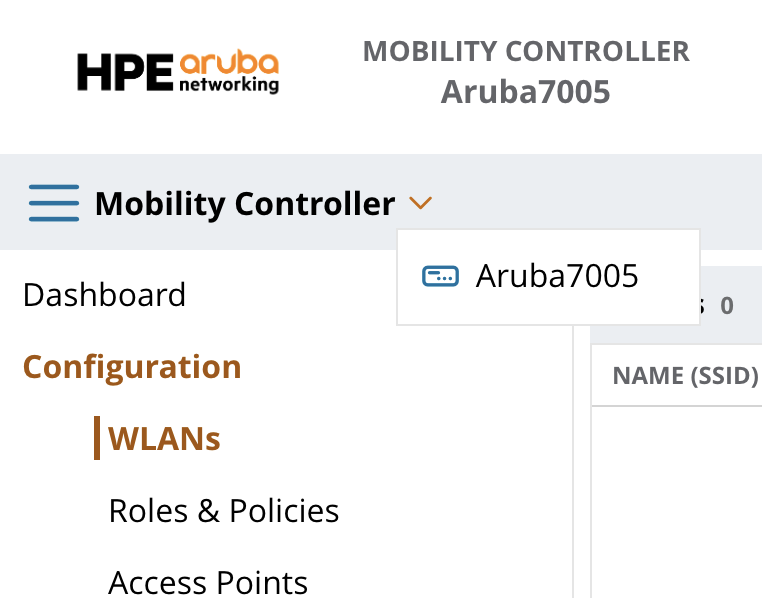762x598 pixels.
Task: Click the empty area of the WLAN table
Action: point(677,500)
